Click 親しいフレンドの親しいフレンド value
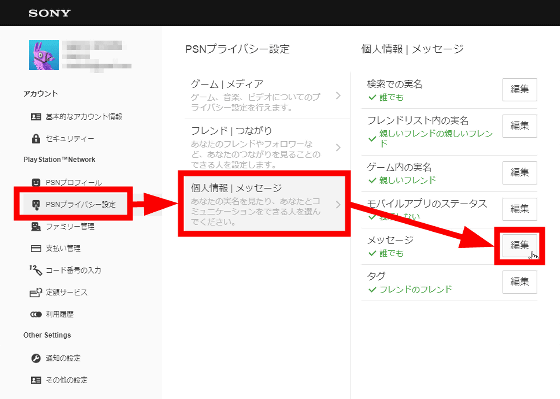The width and height of the screenshot is (560, 399). 436,138
